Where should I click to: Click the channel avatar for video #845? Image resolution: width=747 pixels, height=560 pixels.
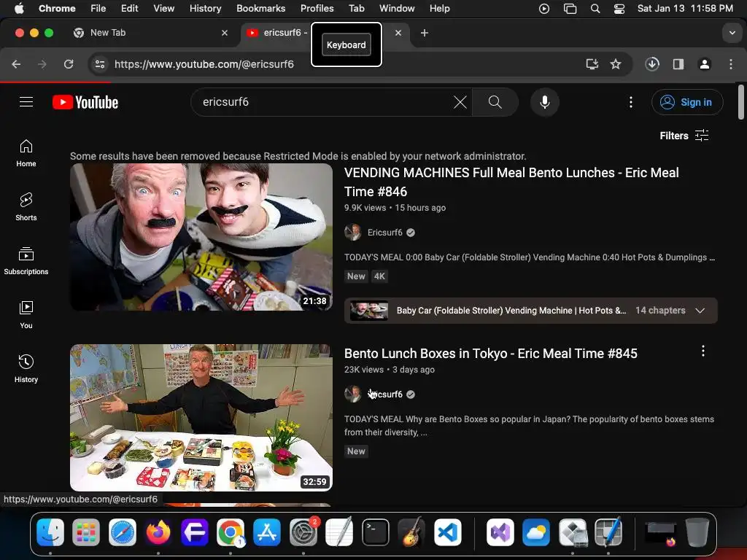[352, 394]
